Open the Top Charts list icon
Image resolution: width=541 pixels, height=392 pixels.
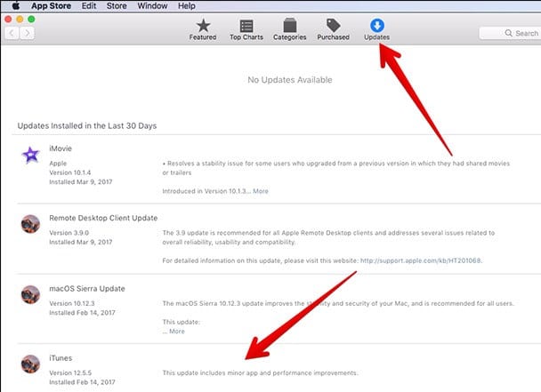click(246, 26)
